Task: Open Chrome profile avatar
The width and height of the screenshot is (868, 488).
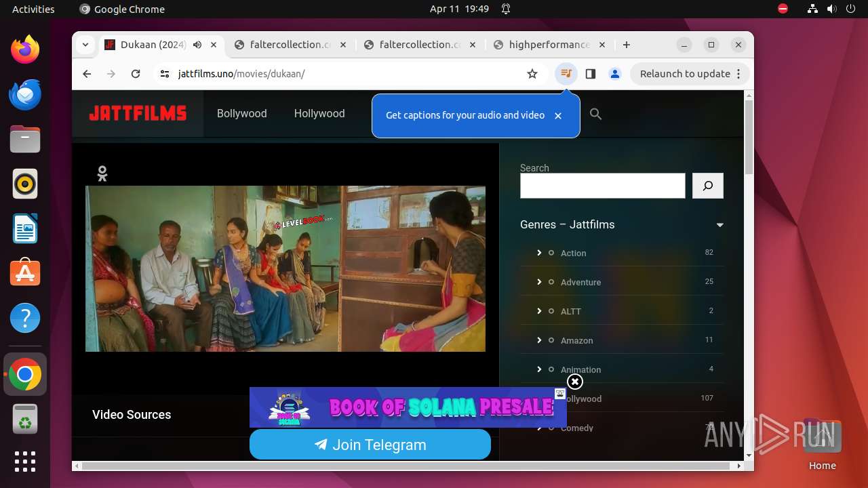Action: coord(615,74)
